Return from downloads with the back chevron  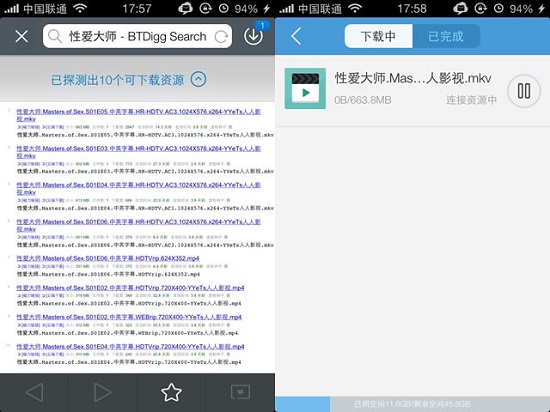[x=296, y=36]
